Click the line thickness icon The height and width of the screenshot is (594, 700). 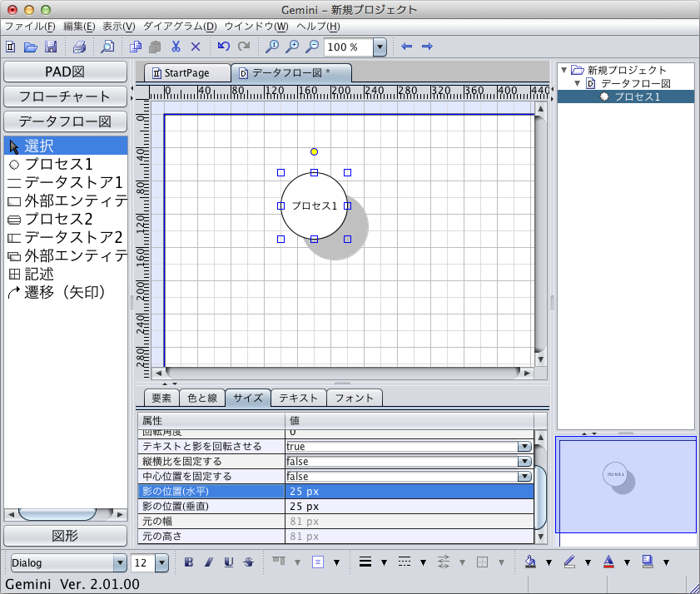click(x=365, y=562)
